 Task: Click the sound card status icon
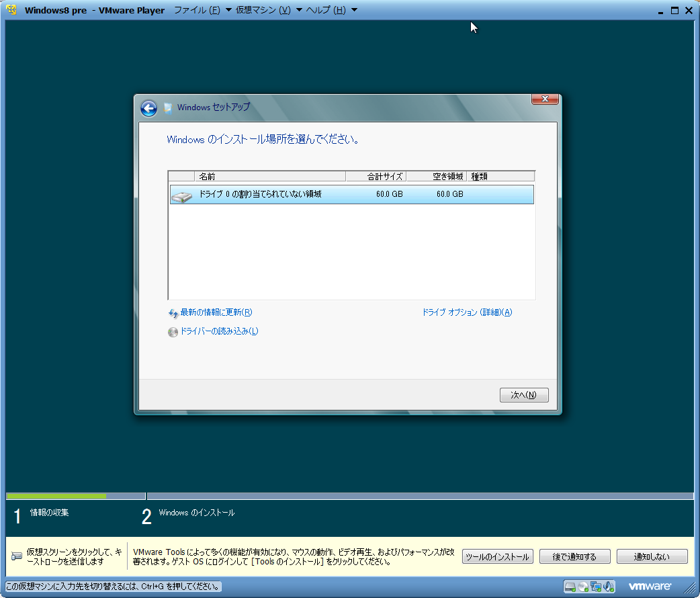[609, 587]
